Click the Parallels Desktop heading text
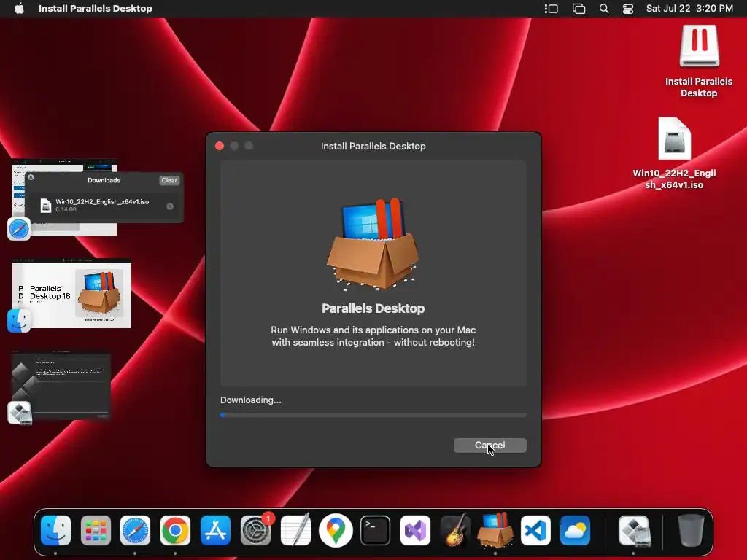Screen dimensions: 747x560 373,308
